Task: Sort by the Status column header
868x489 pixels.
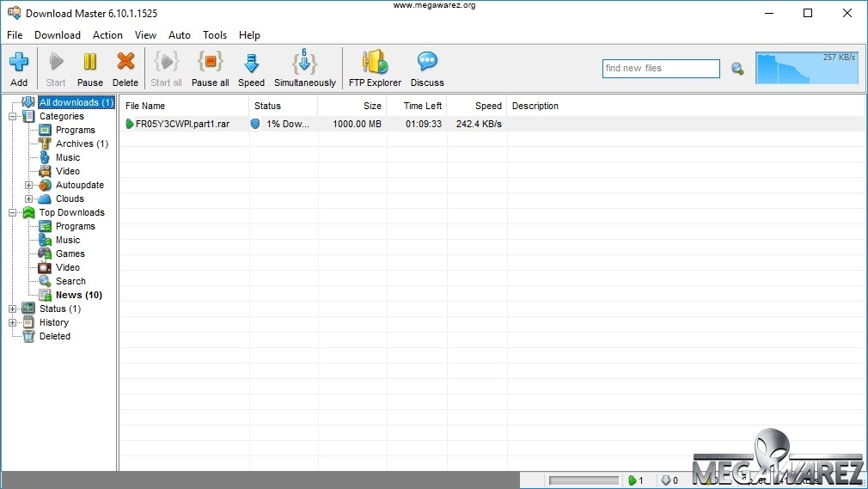Action: 284,106
